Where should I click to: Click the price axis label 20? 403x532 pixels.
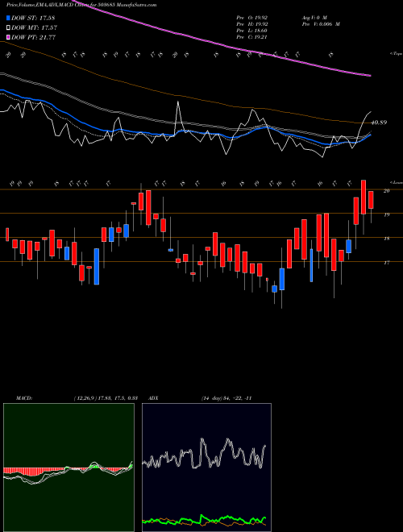coord(386,191)
